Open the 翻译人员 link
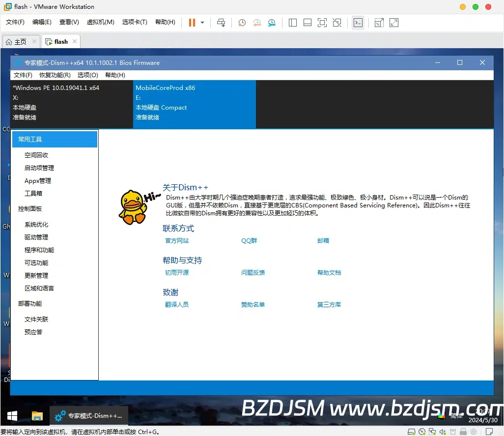Screen dimensions: 504x436 (177, 304)
